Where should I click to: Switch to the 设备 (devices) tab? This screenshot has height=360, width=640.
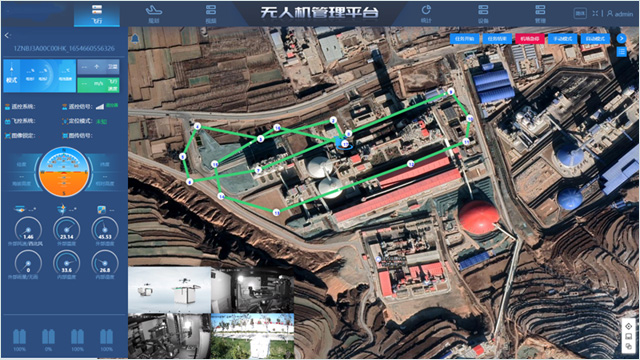483,13
